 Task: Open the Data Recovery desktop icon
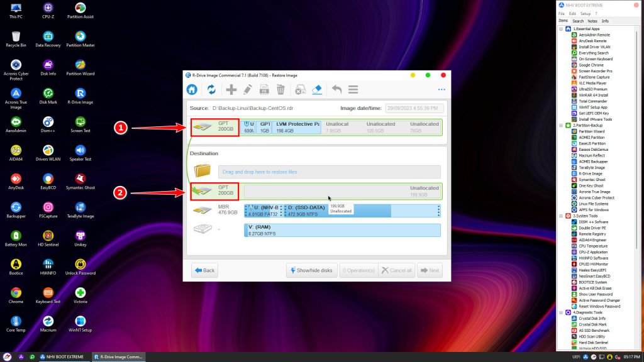point(48,39)
